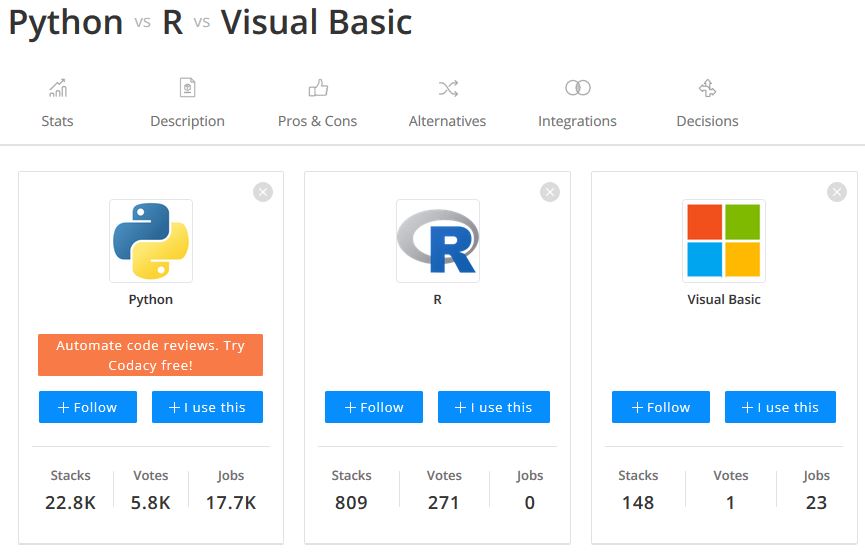
Task: Click the Python logo image
Action: (151, 241)
